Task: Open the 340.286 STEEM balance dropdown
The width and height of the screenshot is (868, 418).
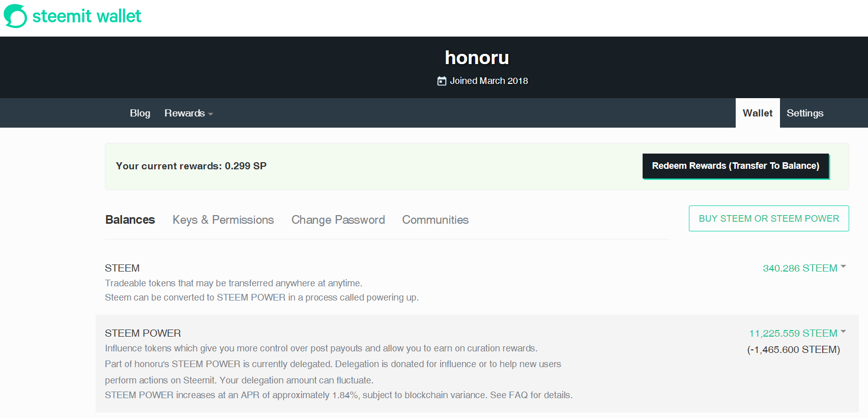Action: tap(804, 268)
